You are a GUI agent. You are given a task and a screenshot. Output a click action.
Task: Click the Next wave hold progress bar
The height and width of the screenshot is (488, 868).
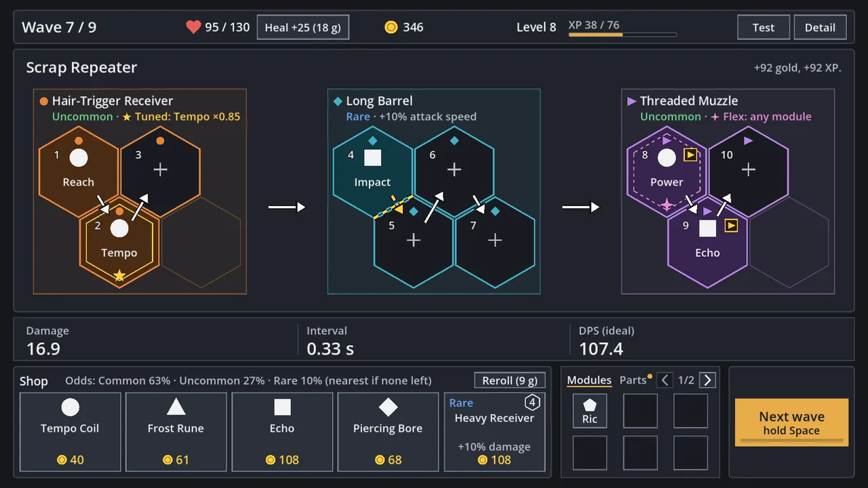point(791,441)
